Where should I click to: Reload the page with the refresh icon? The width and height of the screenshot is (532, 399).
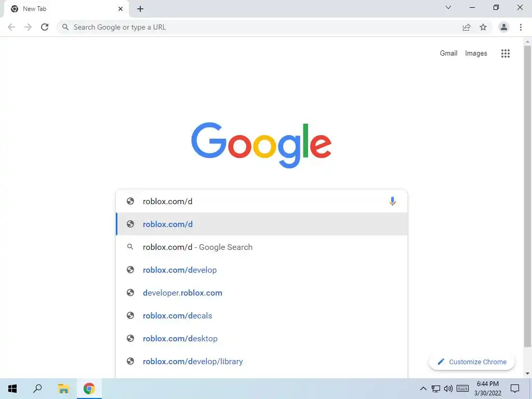click(x=45, y=27)
